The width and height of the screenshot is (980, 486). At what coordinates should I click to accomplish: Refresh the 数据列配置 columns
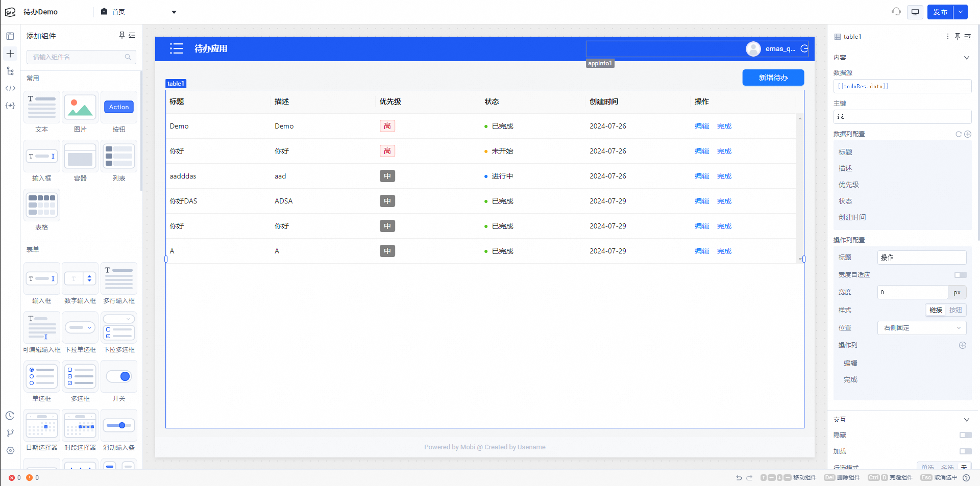point(959,134)
